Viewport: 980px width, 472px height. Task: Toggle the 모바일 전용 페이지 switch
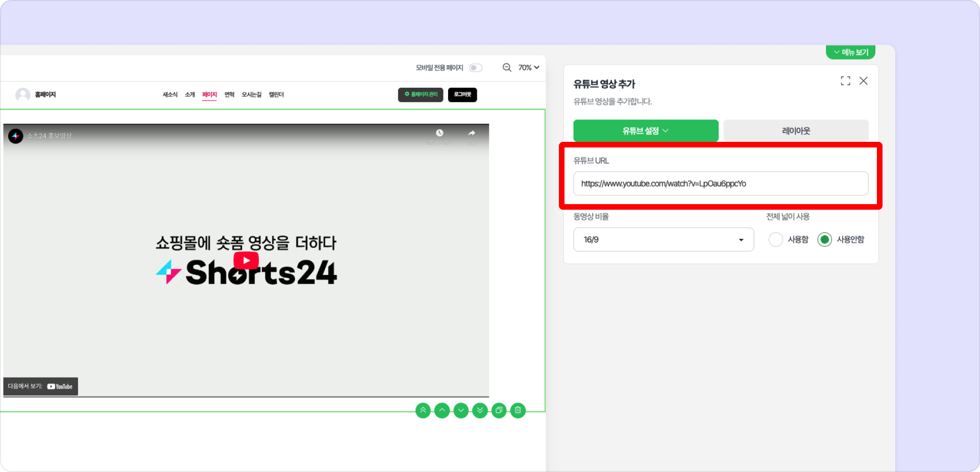[x=476, y=68]
